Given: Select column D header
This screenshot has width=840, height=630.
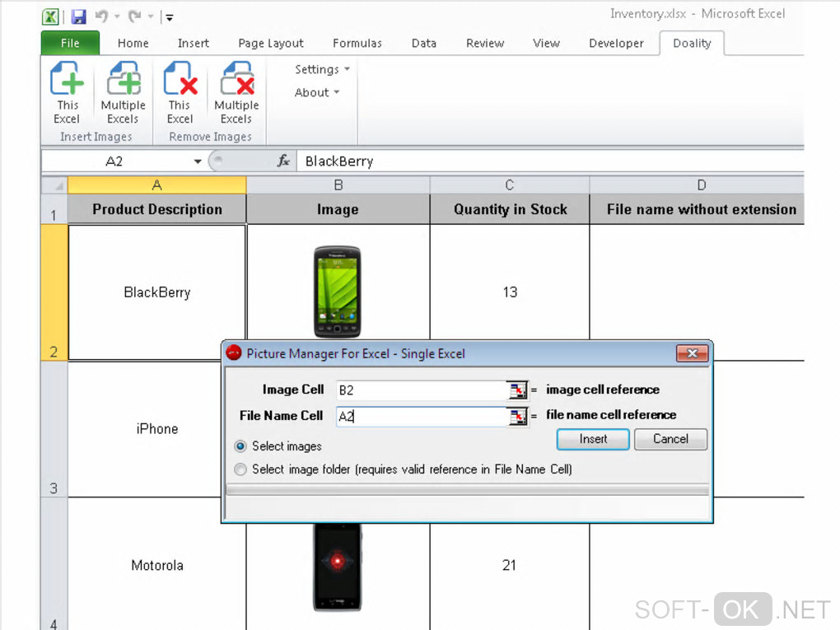Looking at the screenshot, I should tap(697, 185).
